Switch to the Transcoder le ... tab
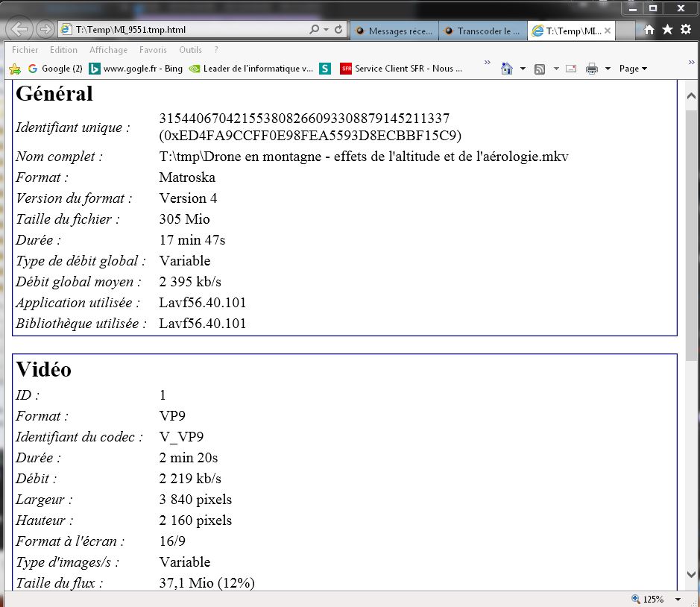 click(482, 31)
